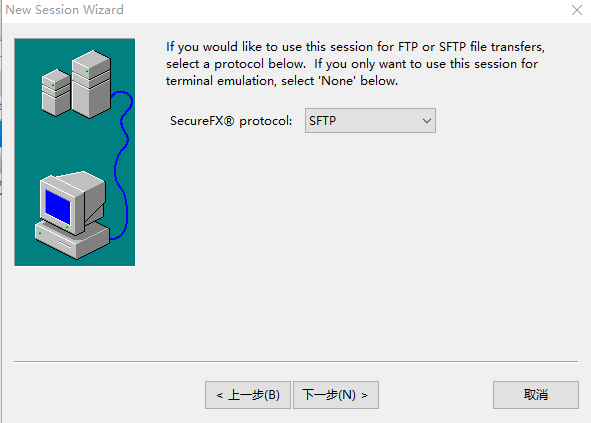This screenshot has height=423, width=591.
Task: Click the SecureFX® protocol label
Action: coord(231,121)
